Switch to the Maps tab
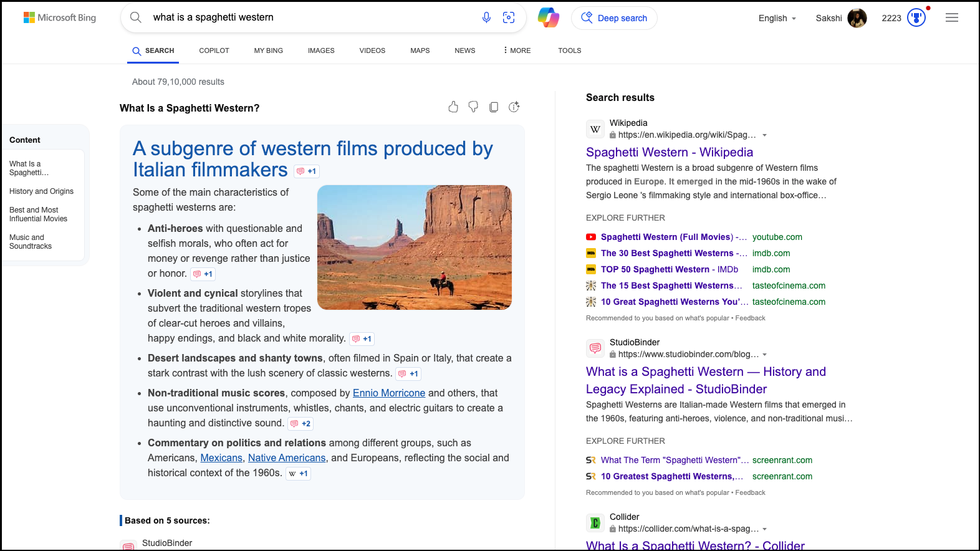Image resolution: width=980 pixels, height=551 pixels. click(x=420, y=50)
